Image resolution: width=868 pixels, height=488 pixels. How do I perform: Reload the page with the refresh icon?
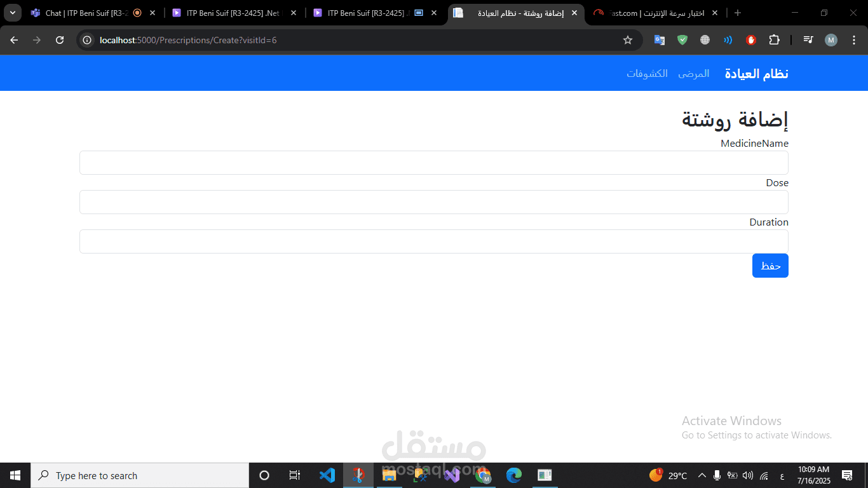(x=60, y=40)
